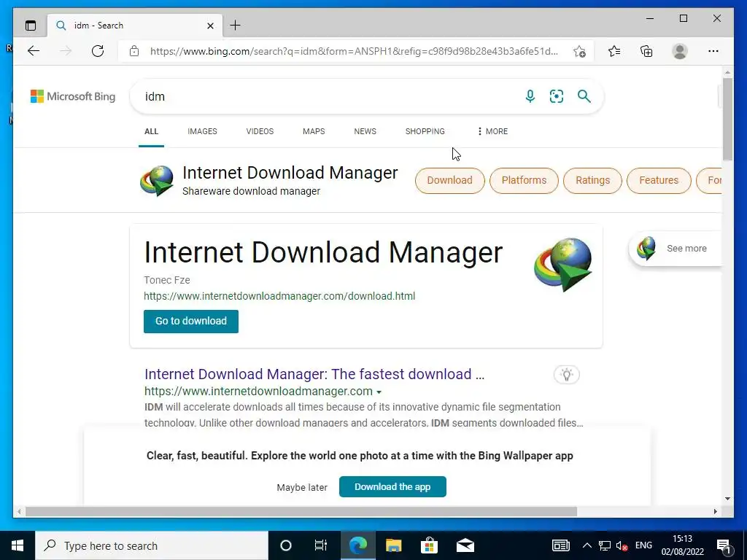Click the Ratings pill button
The height and width of the screenshot is (560, 747).
tap(592, 181)
